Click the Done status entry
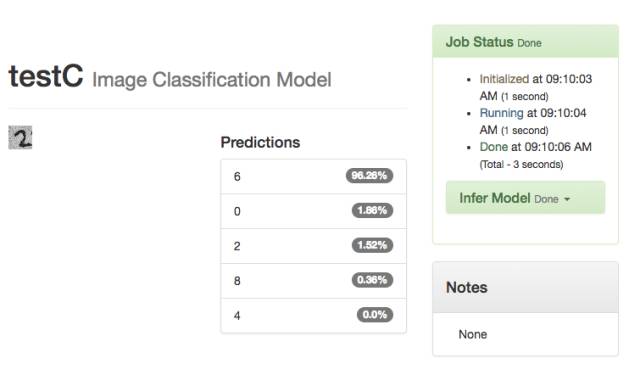Image resolution: width=640 pixels, height=375 pixels. 536,155
